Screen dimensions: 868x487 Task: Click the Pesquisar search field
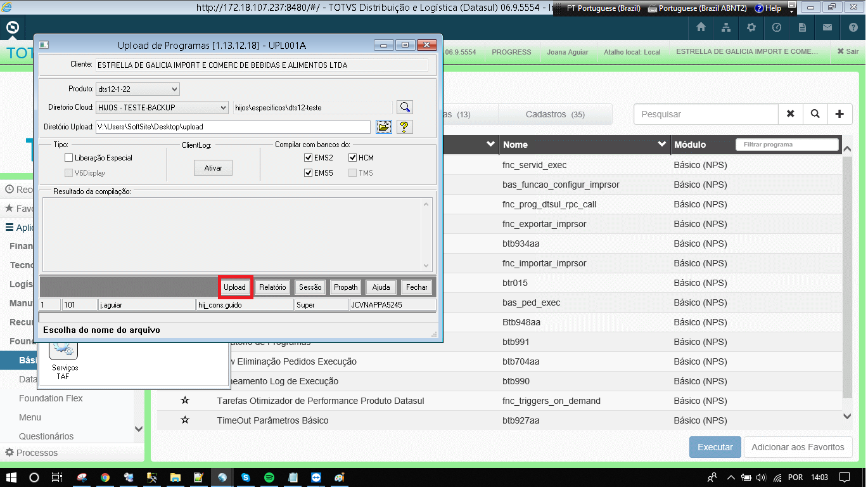click(x=706, y=114)
